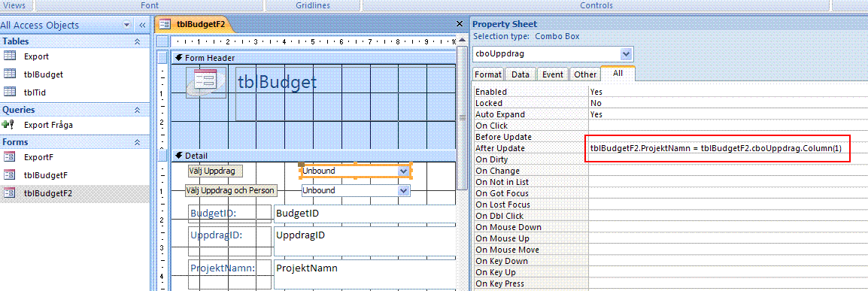Click the form logo image in header
The height and width of the screenshot is (291, 868).
(x=206, y=83)
